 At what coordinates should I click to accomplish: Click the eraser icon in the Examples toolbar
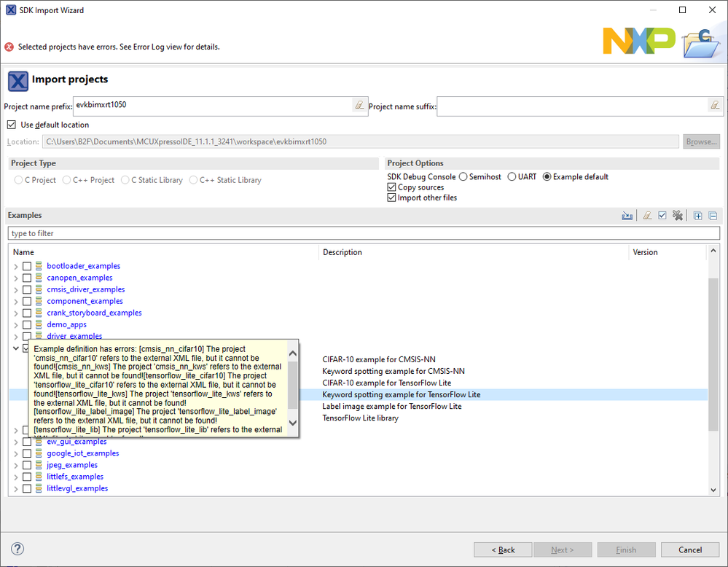pos(647,216)
